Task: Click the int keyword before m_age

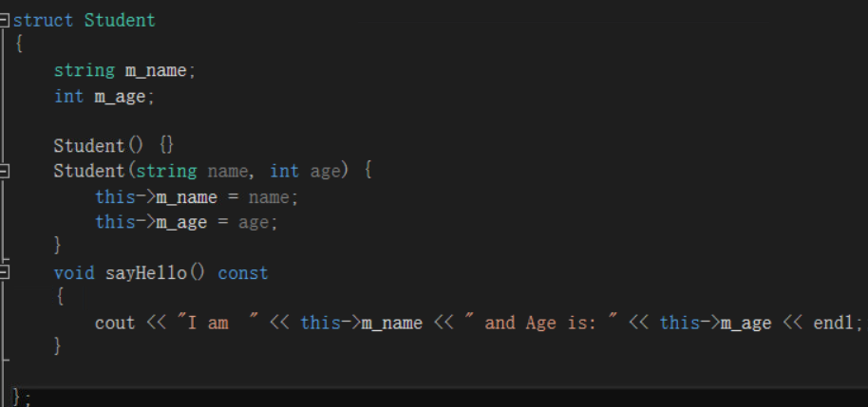Action: [68, 96]
